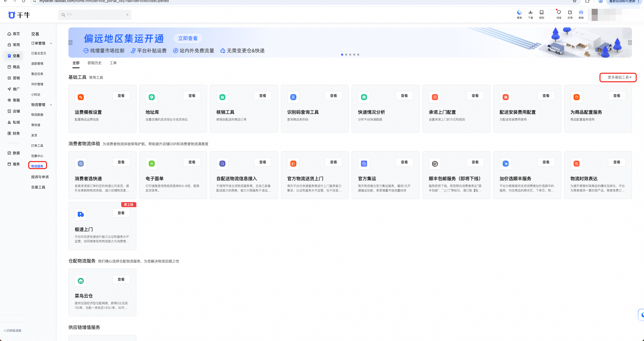
Task: Click 切换极速版 at sidebar bottom
Action: [13, 330]
